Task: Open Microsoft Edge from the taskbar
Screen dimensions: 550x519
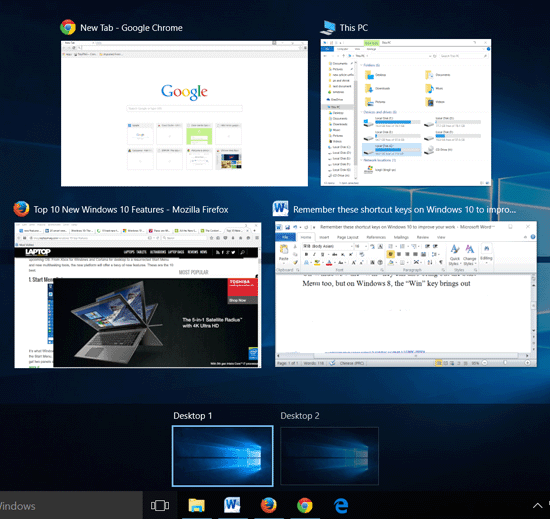Action: click(x=341, y=505)
